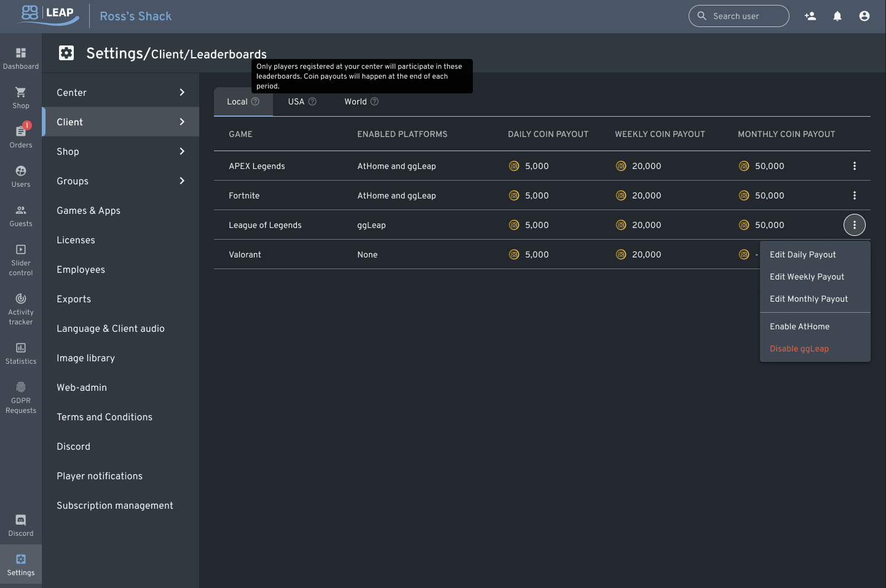Open the add user icon near search
Viewport: 886px width, 588px height.
[x=810, y=16]
